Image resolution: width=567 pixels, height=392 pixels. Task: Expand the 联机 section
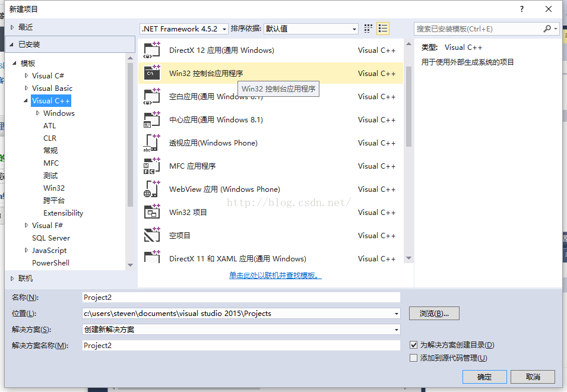point(12,279)
